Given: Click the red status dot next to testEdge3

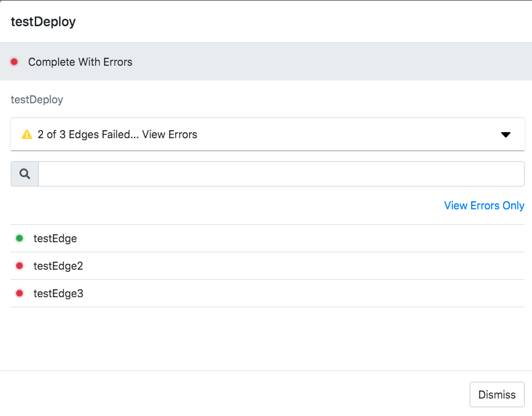Looking at the screenshot, I should (x=19, y=293).
